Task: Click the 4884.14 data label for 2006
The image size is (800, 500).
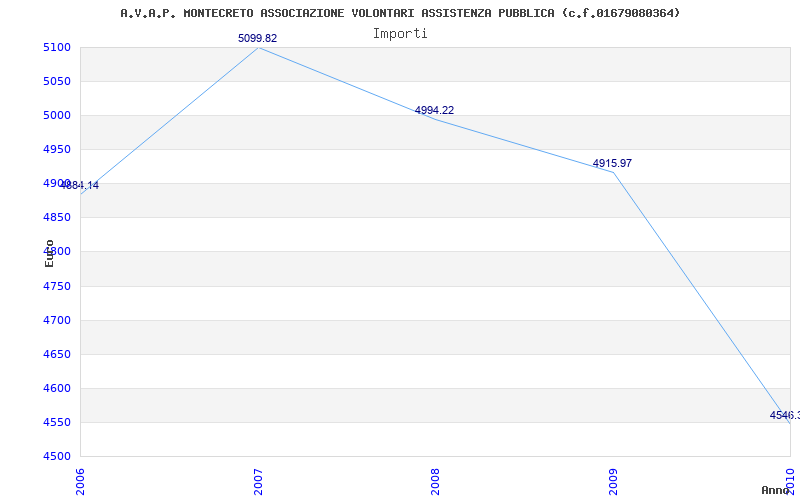Action: 80,185
